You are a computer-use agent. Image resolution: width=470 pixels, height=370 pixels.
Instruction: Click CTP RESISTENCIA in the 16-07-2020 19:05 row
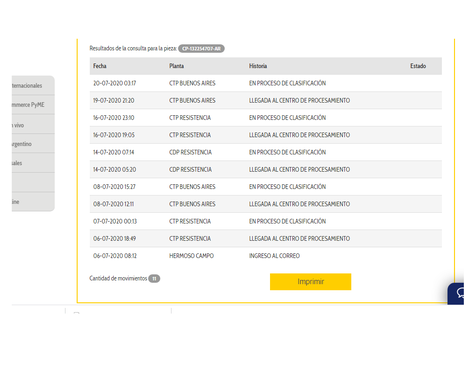[190, 135]
